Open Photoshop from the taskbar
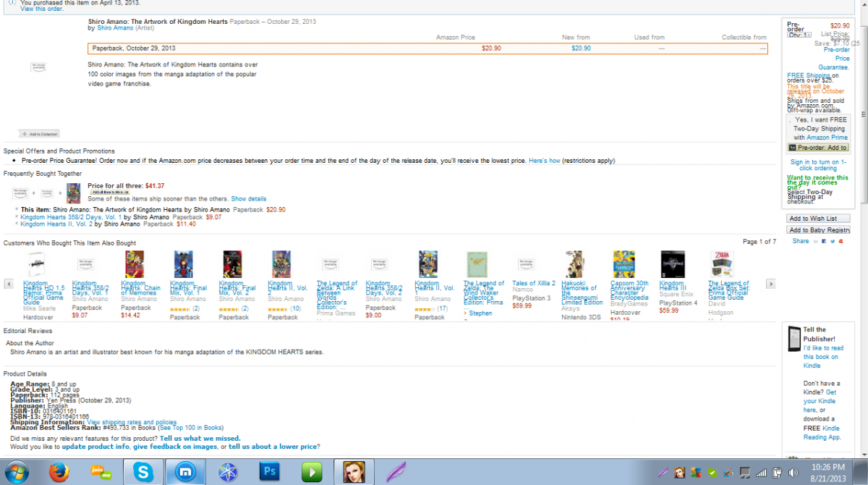 click(x=271, y=472)
